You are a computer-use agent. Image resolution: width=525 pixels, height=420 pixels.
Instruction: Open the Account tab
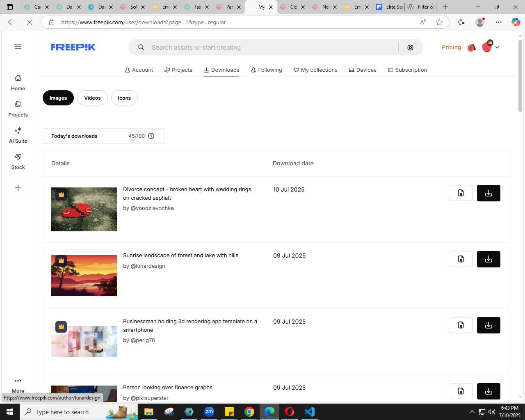click(139, 70)
